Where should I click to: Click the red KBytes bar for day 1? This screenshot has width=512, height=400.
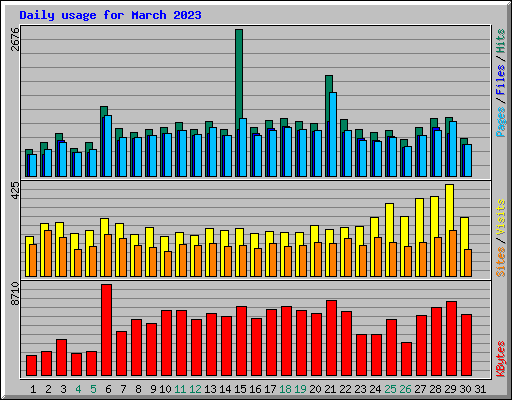click(31, 365)
